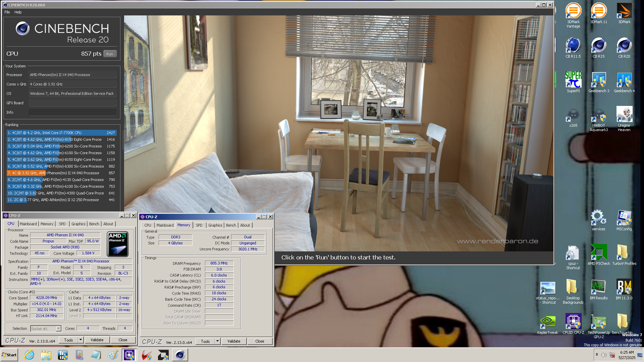Open the TurboV Profiles folder
The width and height of the screenshot is (644, 362).
point(624,255)
